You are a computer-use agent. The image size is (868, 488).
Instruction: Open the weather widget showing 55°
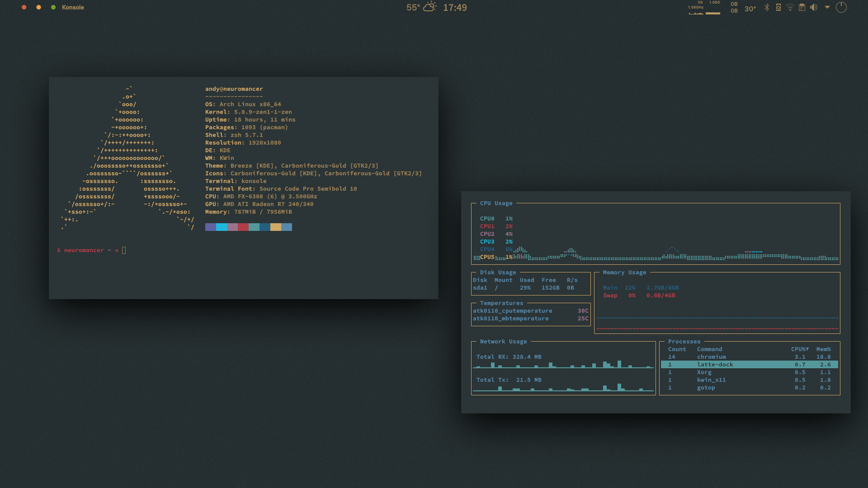421,7
